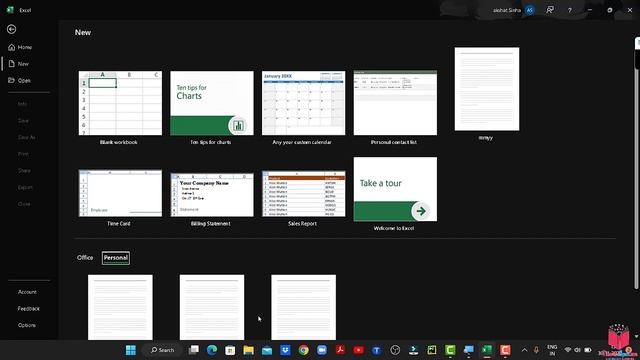Open volume tray icon
The image size is (640, 360).
coord(578,350)
